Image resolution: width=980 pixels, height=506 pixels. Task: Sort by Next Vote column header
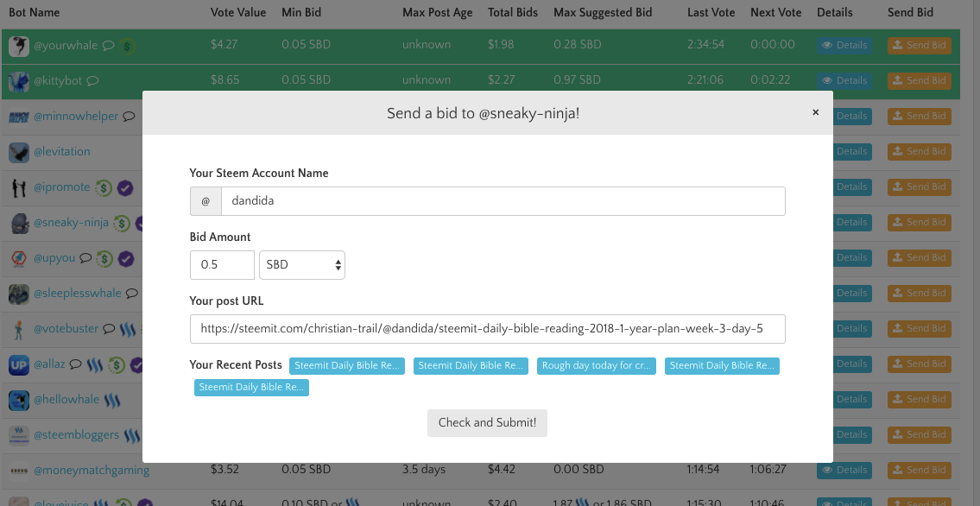pos(775,12)
